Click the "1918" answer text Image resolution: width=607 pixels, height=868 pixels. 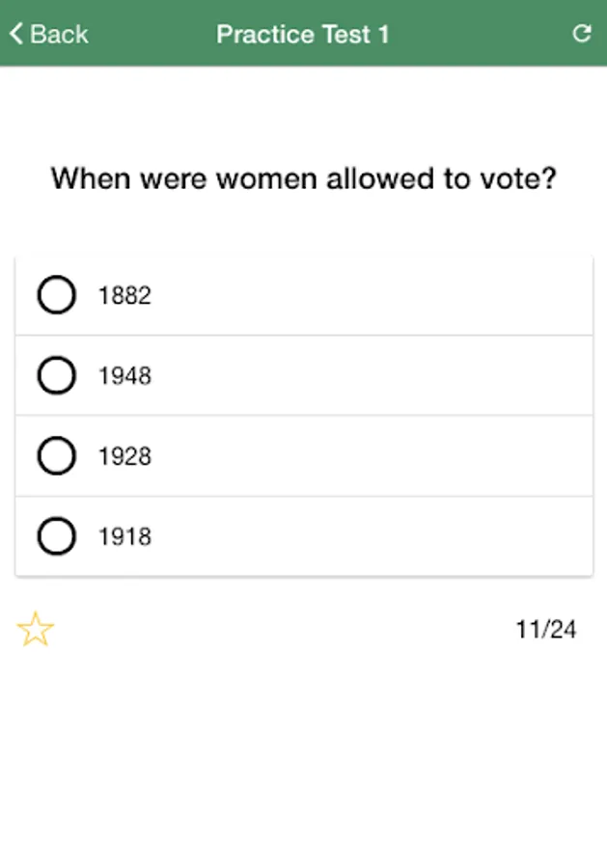124,537
